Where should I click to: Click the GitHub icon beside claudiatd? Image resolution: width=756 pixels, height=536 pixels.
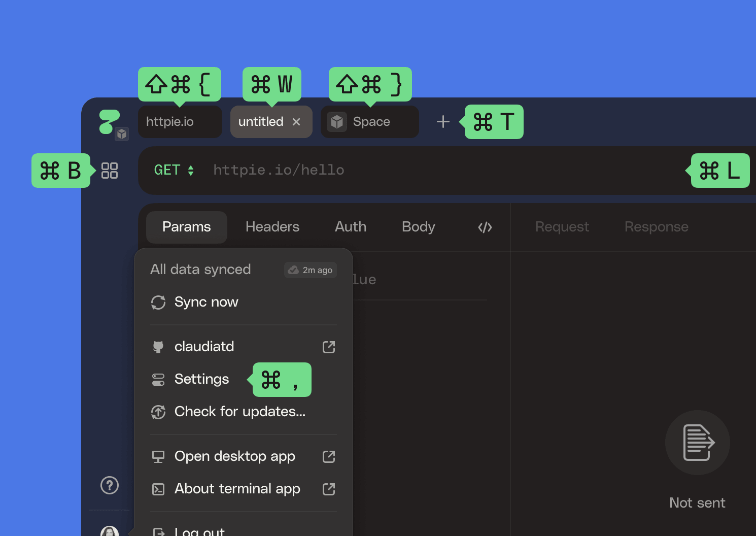(158, 347)
